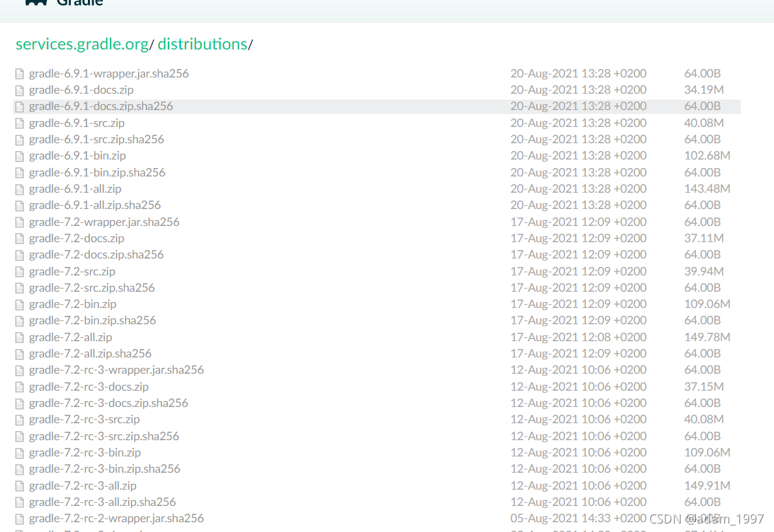Screen dimensions: 774x532
Task: Click file icon beside gradle-7.2-wrapper.jar.sha256
Action: click(x=20, y=222)
